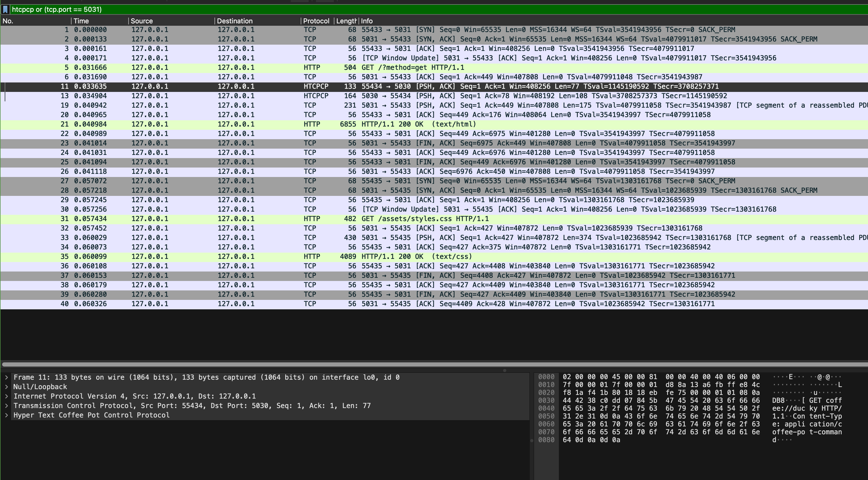Click hex offset row 0030 in bytes pane
Screen dimensions: 868x480
pyautogui.click(x=546, y=400)
